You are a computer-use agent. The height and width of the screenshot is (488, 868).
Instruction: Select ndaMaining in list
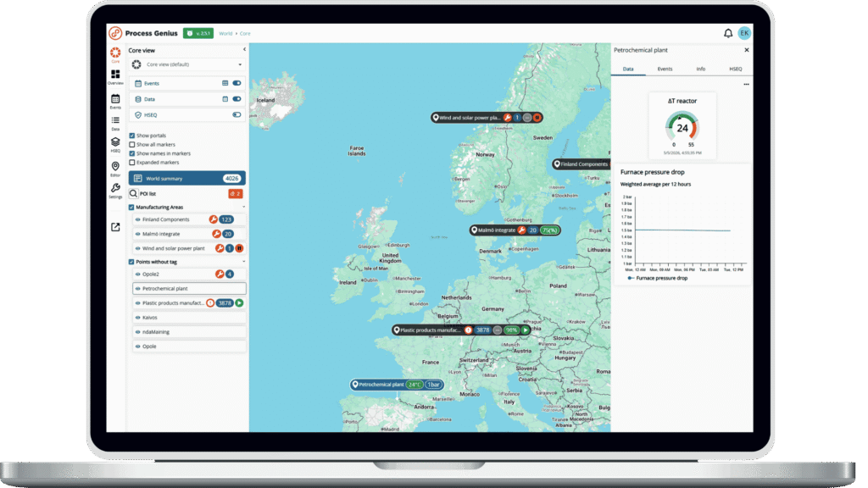[189, 332]
